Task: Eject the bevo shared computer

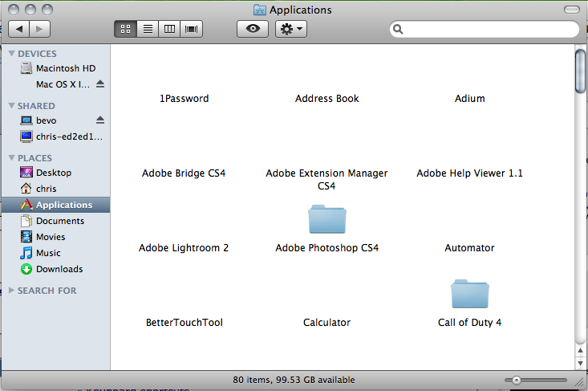Action: (100, 120)
